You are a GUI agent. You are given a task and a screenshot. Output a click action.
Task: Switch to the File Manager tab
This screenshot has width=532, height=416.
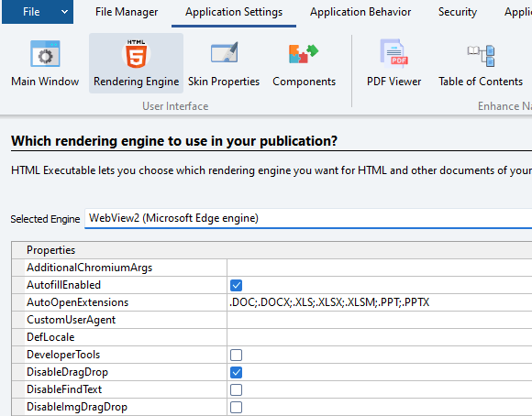127,12
